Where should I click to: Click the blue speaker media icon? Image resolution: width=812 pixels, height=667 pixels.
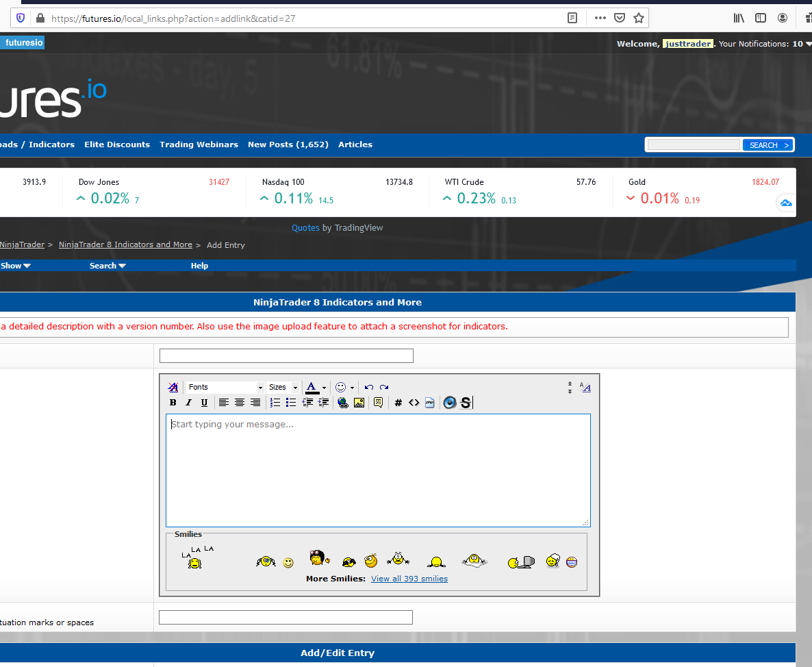coord(450,403)
